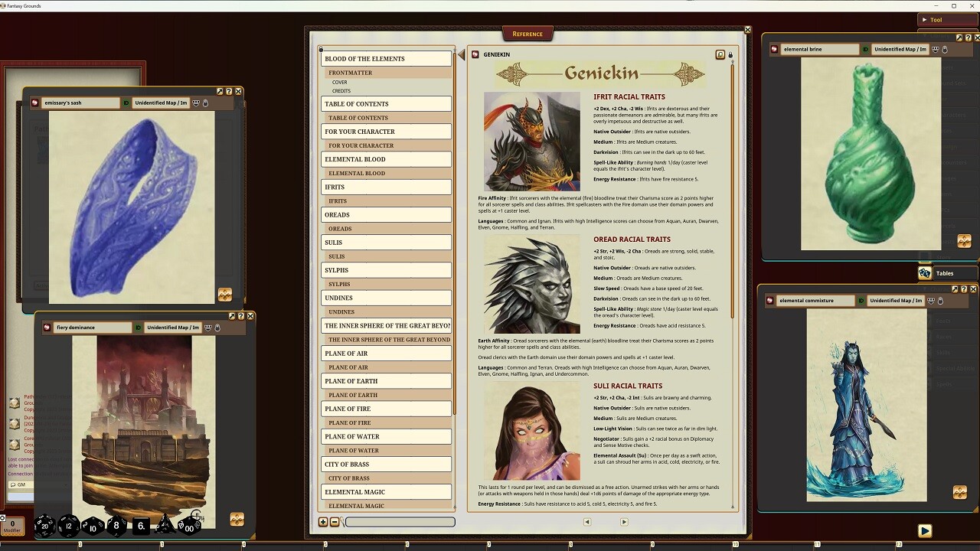Screen dimensions: 980x551
Task: Expand the ELEMENTAL MAGIC section
Action: click(x=385, y=491)
